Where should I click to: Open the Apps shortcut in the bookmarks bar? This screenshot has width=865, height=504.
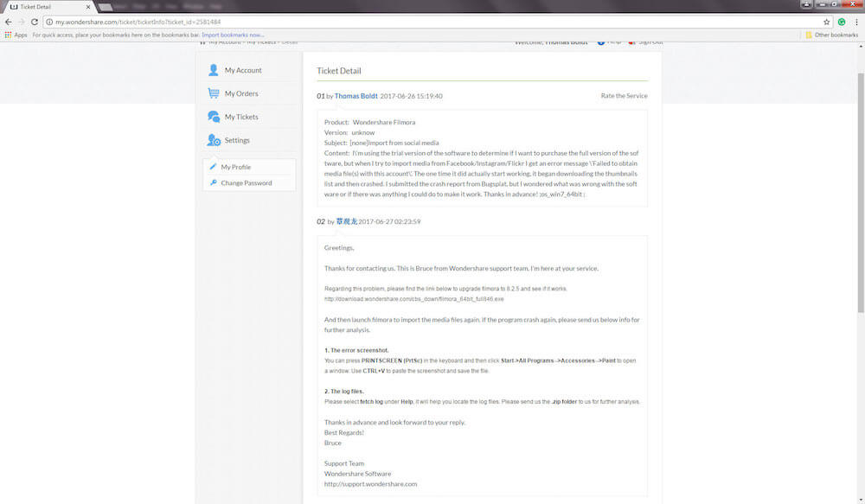click(16, 35)
